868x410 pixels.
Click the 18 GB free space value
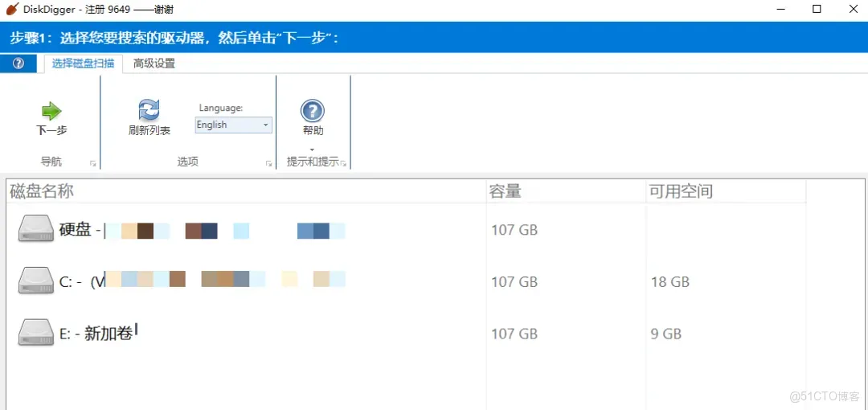(669, 282)
